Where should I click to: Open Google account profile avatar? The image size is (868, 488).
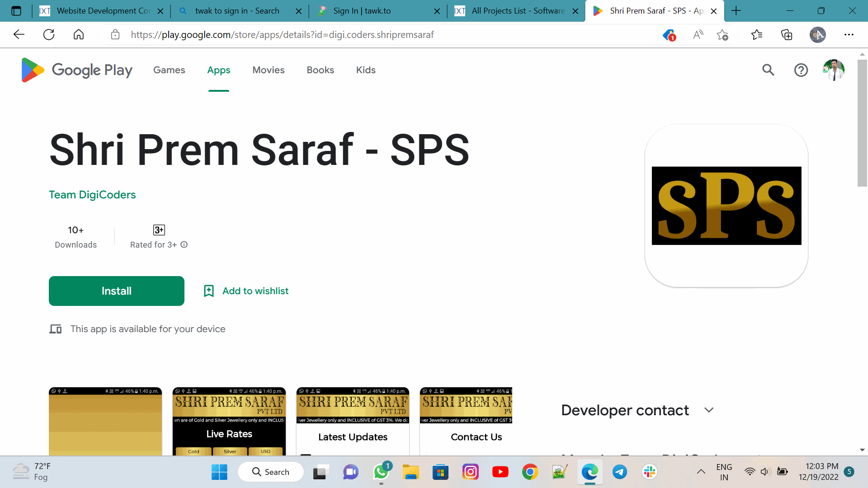833,70
